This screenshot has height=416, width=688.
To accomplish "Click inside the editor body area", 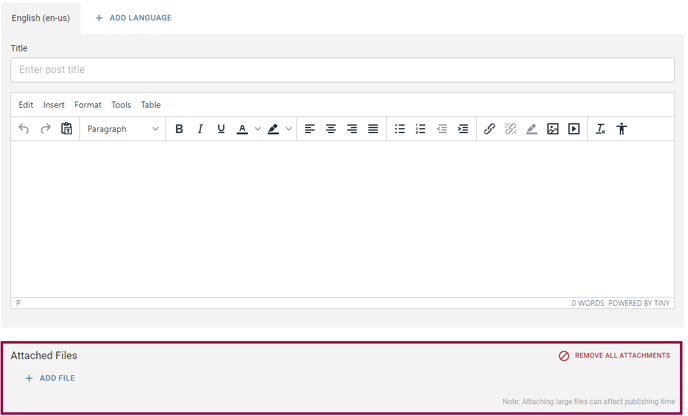I will pyautogui.click(x=342, y=219).
